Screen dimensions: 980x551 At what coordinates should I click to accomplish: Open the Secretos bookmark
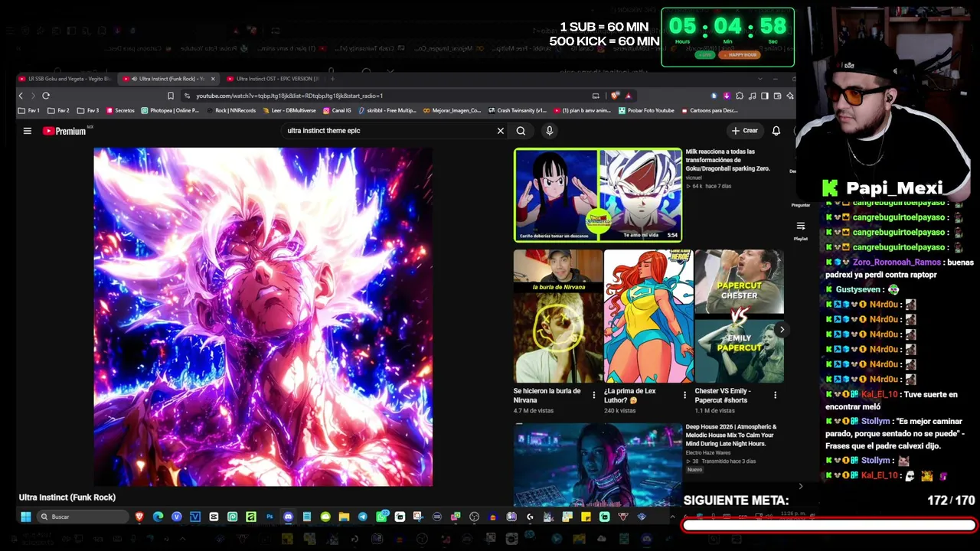click(x=120, y=110)
